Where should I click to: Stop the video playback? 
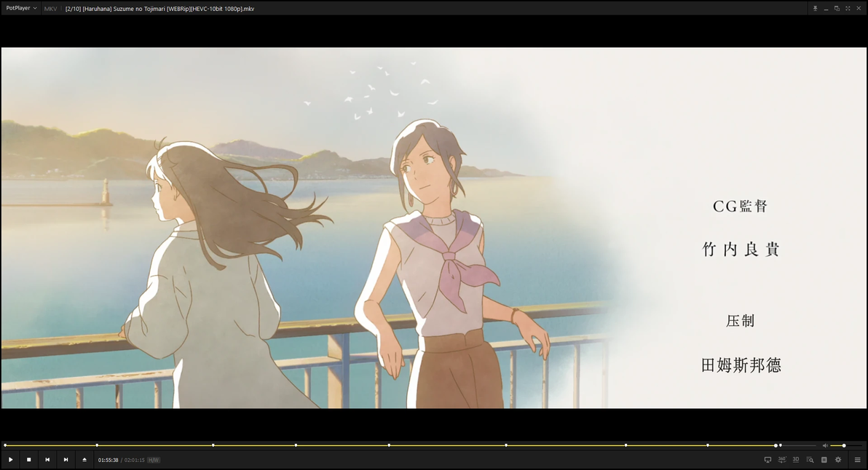29,460
